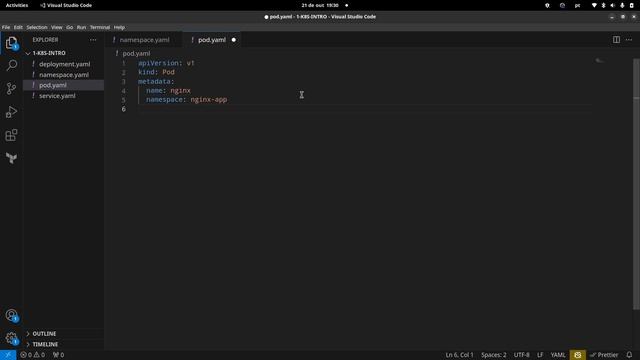This screenshot has height=360, width=640.
Task: Open the Run menu
Action: coord(81,27)
